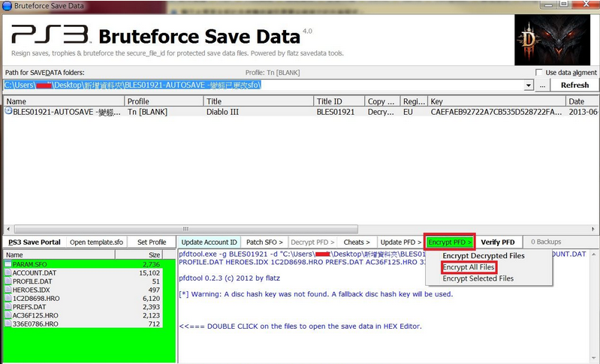Choose Encrypt All Files
600x364 pixels.
[469, 267]
